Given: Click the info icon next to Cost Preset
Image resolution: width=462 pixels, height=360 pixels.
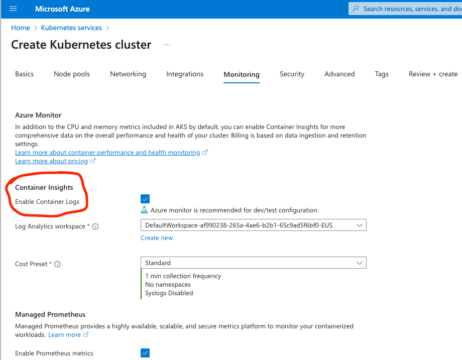Looking at the screenshot, I should coord(57,264).
